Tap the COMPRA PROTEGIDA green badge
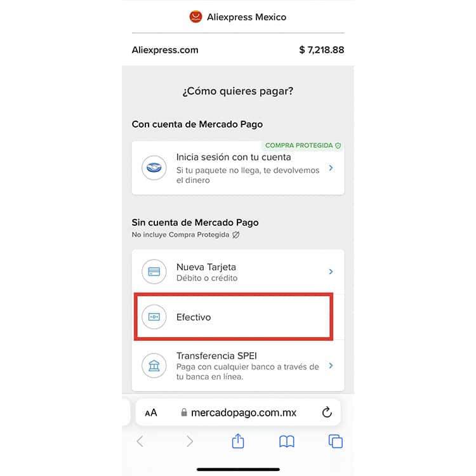The width and height of the screenshot is (476, 476). tap(303, 146)
